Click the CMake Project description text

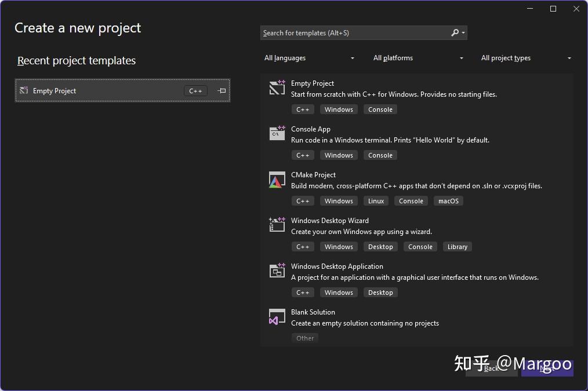416,186
